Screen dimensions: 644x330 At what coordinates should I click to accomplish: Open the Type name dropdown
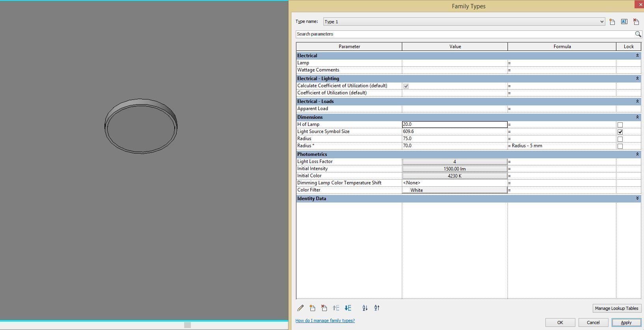[x=601, y=22]
